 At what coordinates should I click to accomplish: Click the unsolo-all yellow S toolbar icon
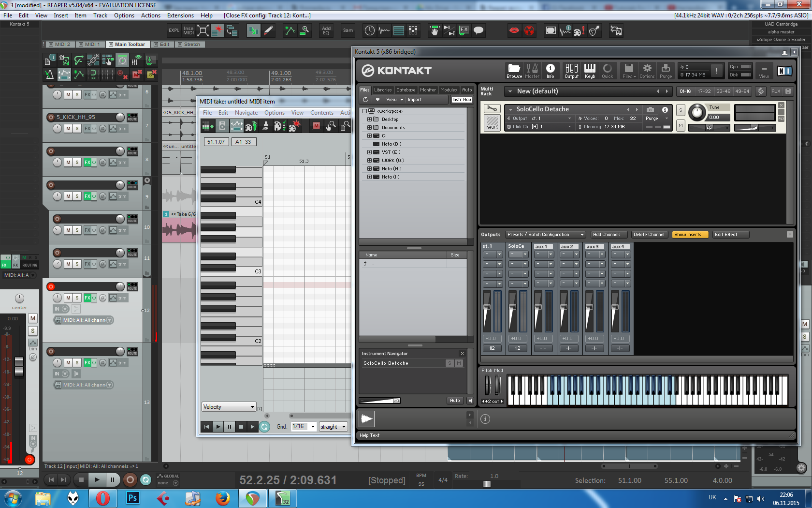[x=151, y=74]
